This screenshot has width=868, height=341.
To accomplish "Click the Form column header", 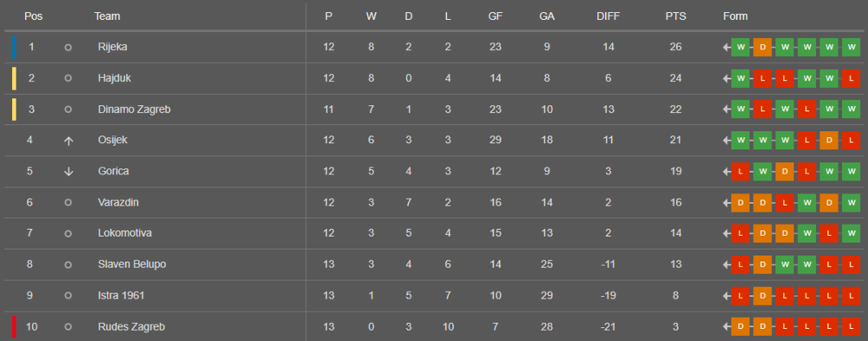I will point(735,16).
